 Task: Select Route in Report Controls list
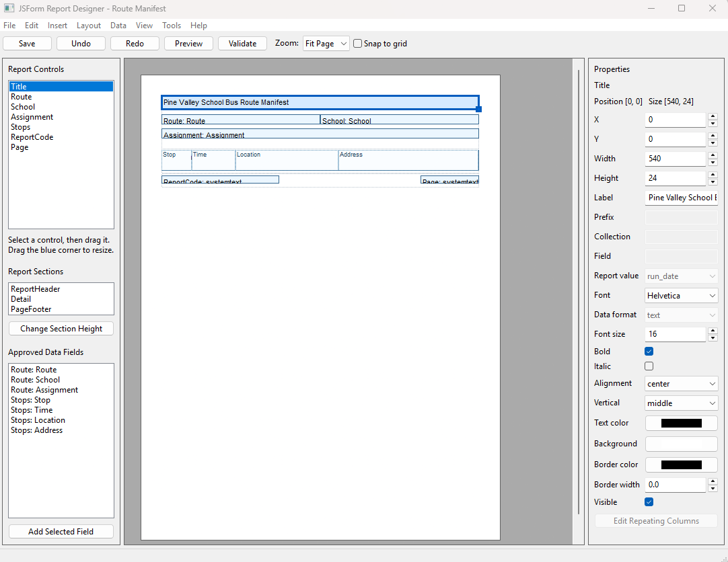tap(61, 97)
